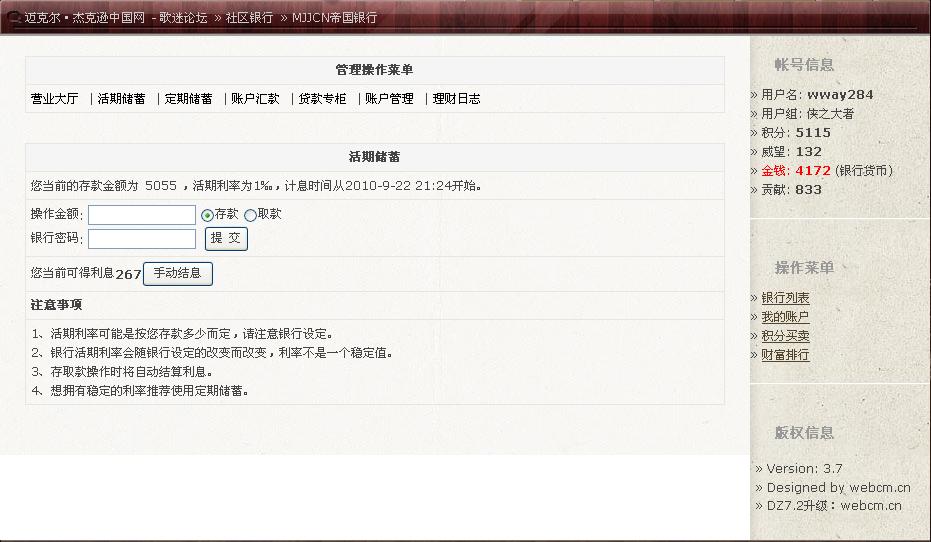Click the interest value 267
This screenshot has height=542, width=931.
tap(128, 274)
